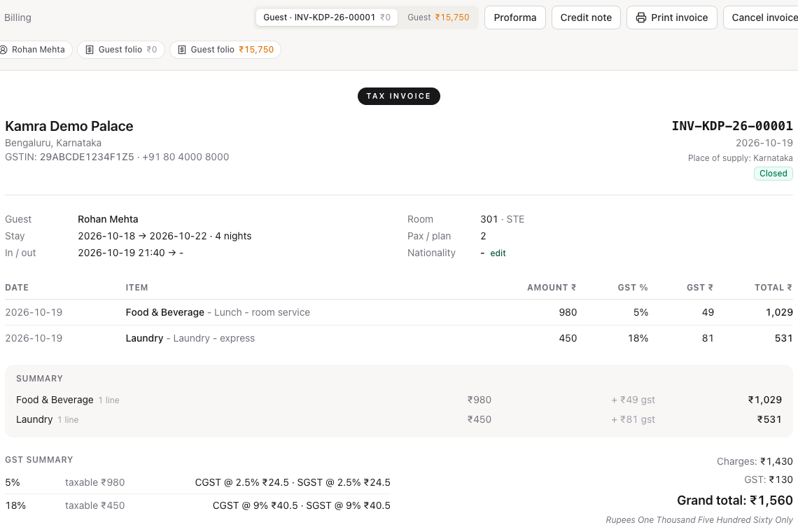Click the TAX INVOICE badge
Screen dimensions: 798x532
point(399,96)
